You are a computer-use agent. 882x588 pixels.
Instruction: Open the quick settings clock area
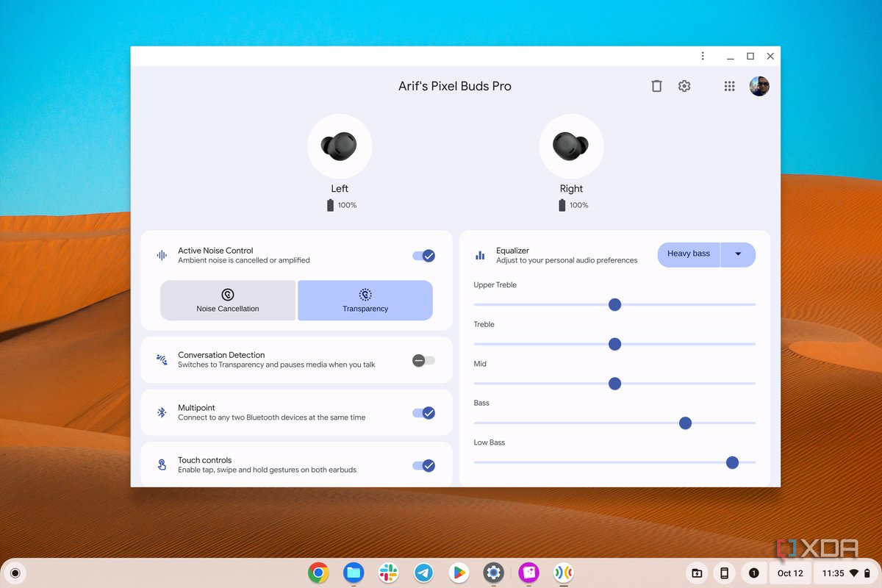(846, 573)
